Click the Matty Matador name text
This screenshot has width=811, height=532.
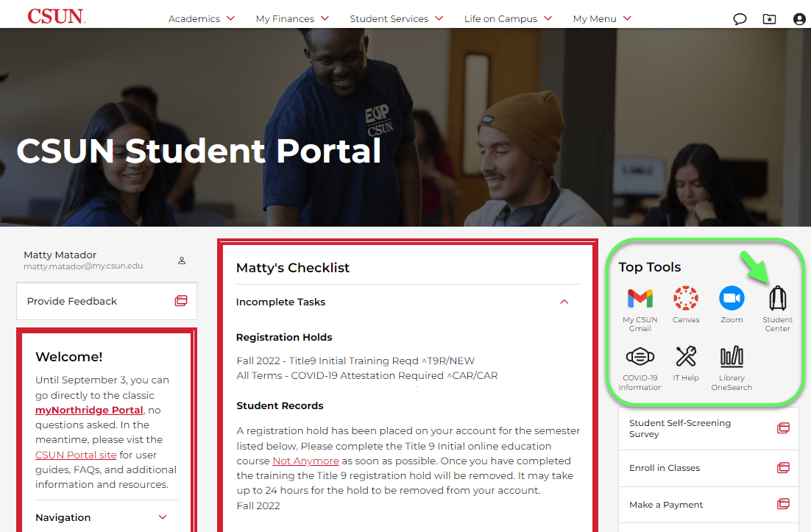tap(60, 255)
